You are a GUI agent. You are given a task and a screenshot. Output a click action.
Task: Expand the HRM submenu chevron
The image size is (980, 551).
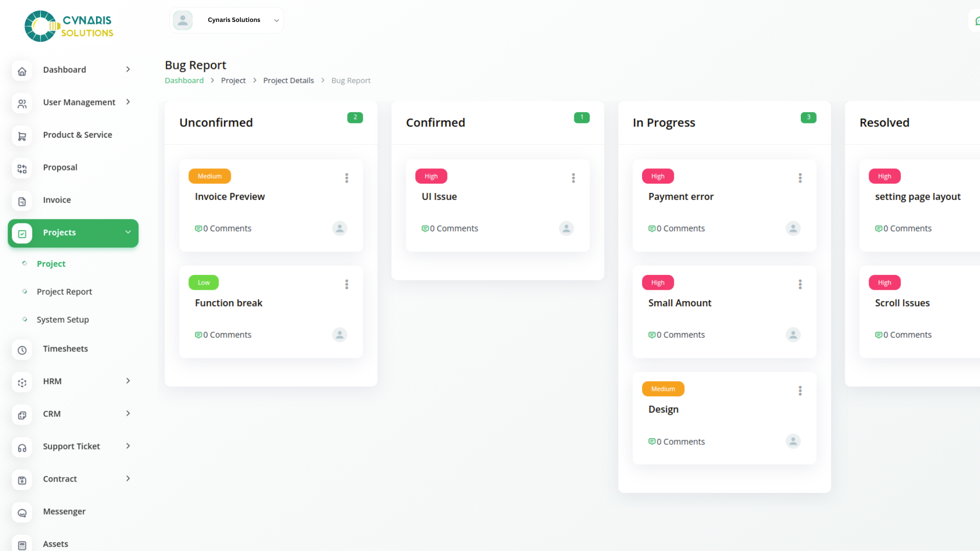point(128,381)
